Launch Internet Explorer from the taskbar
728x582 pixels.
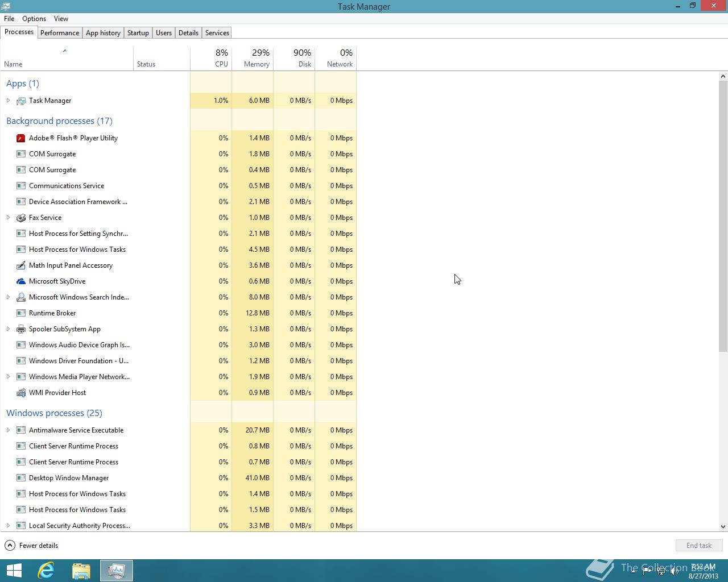(46, 571)
